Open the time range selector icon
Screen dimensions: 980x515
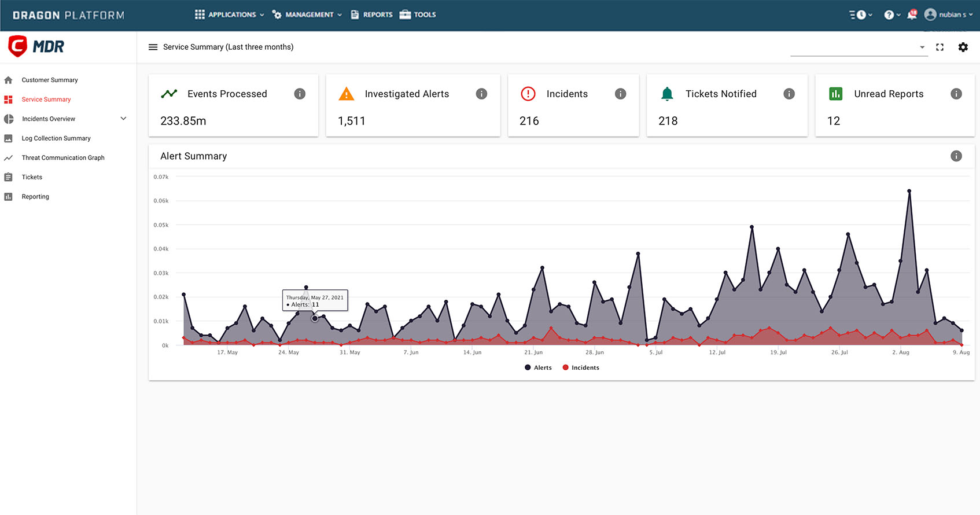[x=860, y=14]
